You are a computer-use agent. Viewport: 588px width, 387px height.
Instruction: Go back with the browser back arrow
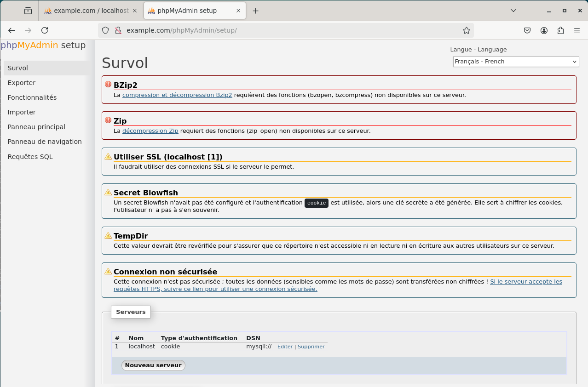(12, 30)
